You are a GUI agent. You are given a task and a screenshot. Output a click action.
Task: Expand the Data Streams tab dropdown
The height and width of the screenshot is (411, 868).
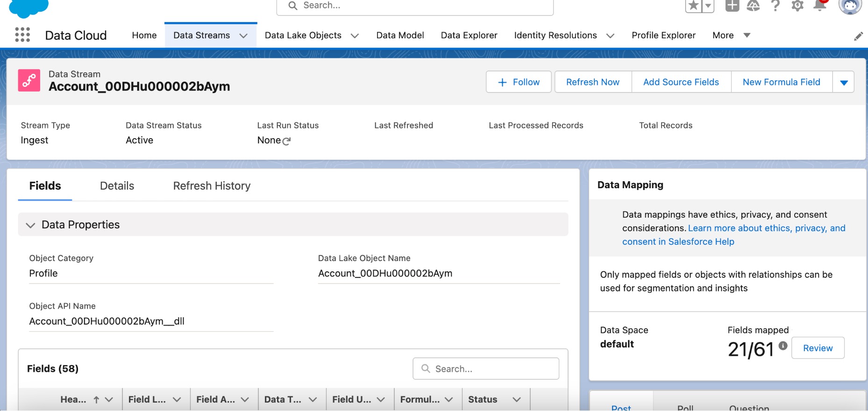pos(243,35)
